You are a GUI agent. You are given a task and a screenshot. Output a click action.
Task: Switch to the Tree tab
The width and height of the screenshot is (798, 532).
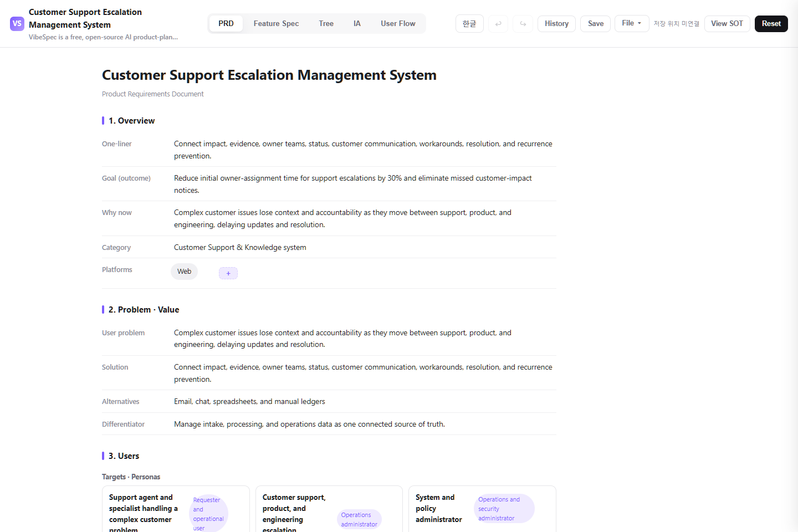(326, 24)
